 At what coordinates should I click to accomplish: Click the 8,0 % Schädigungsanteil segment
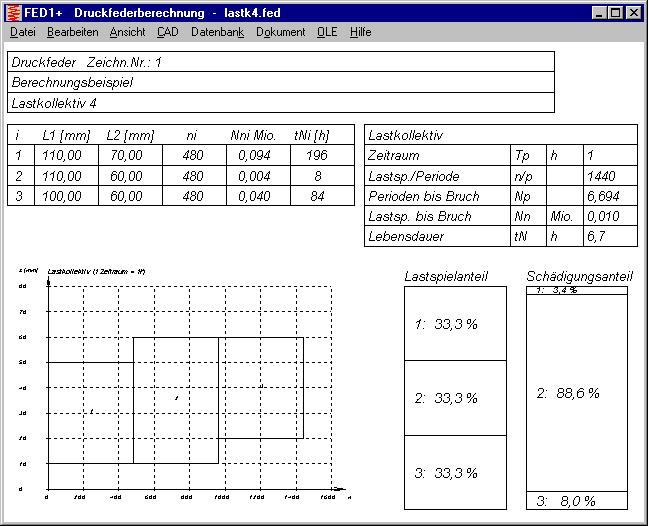(576, 501)
